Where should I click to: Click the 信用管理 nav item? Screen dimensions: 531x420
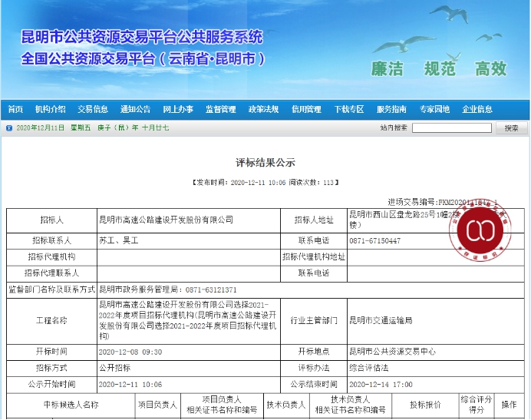click(x=306, y=109)
